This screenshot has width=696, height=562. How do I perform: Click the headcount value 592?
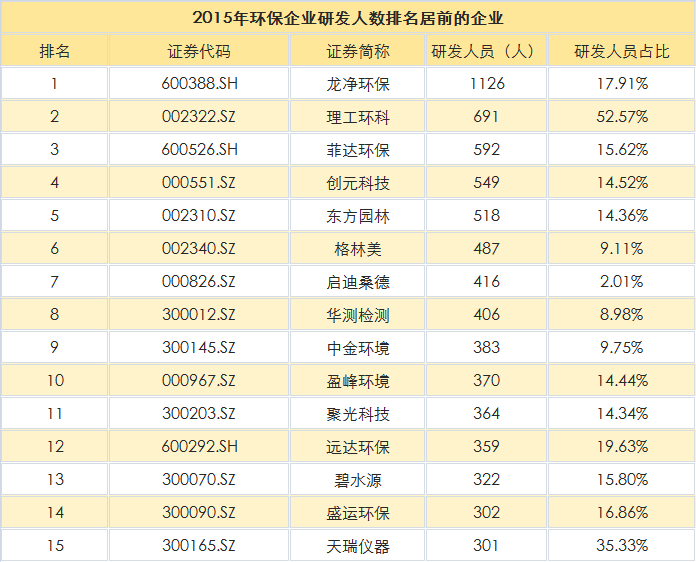point(486,149)
